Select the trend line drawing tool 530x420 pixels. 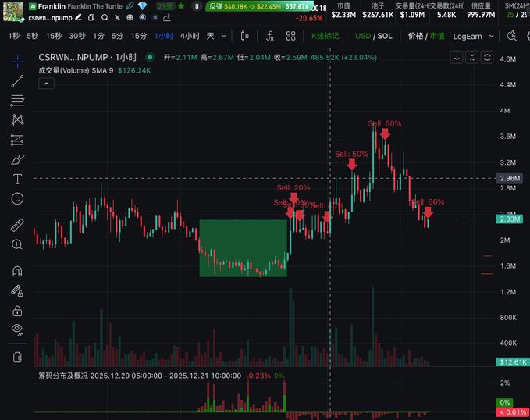[17, 81]
